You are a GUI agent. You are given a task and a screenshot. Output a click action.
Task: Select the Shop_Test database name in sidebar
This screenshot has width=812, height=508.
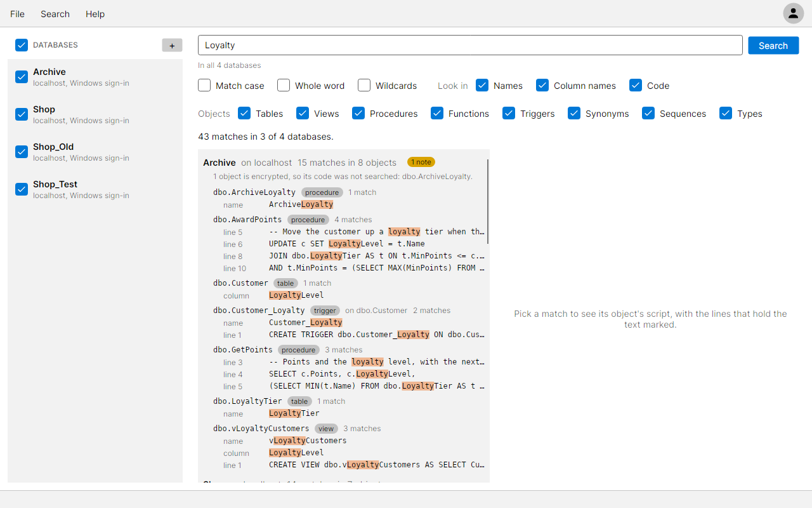[55, 184]
